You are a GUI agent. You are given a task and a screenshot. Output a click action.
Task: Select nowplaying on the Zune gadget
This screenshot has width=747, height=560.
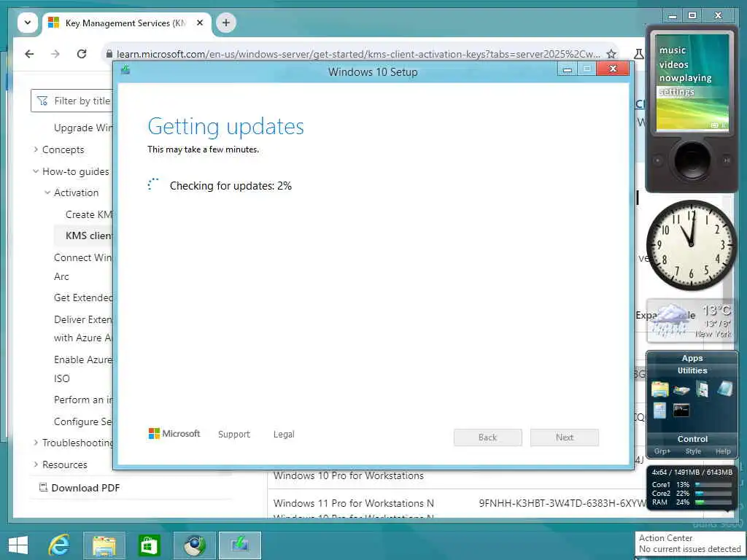pos(685,77)
